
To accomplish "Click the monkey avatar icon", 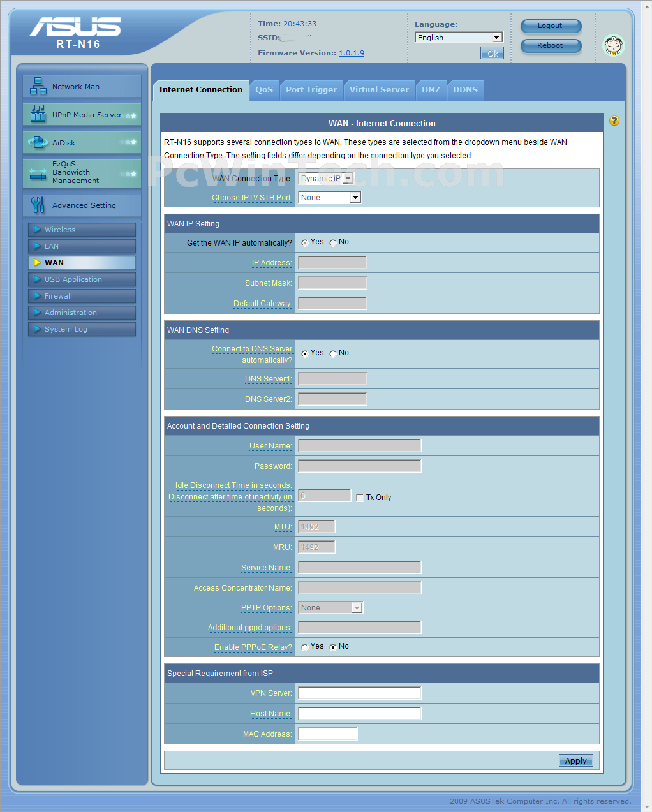I will click(x=614, y=45).
